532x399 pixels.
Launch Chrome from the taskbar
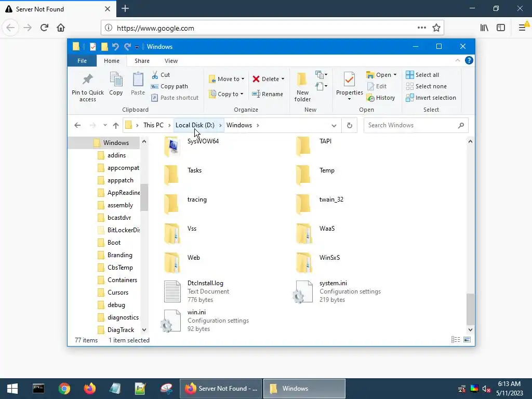click(x=64, y=389)
